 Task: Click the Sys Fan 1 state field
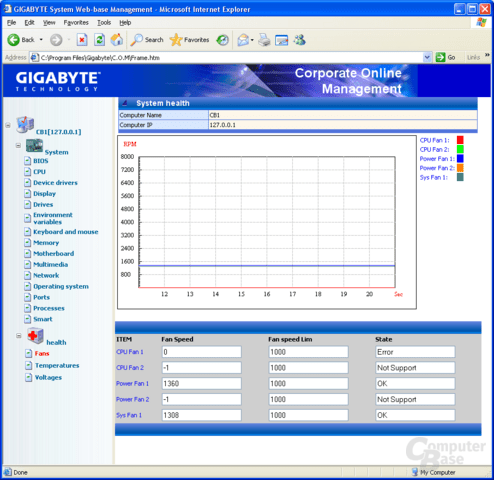point(415,415)
